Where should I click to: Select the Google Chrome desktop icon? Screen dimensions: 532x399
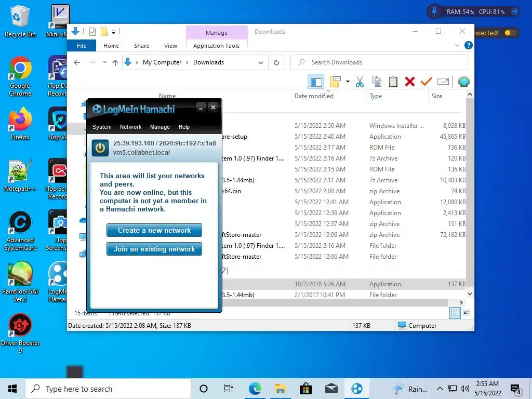click(x=20, y=77)
